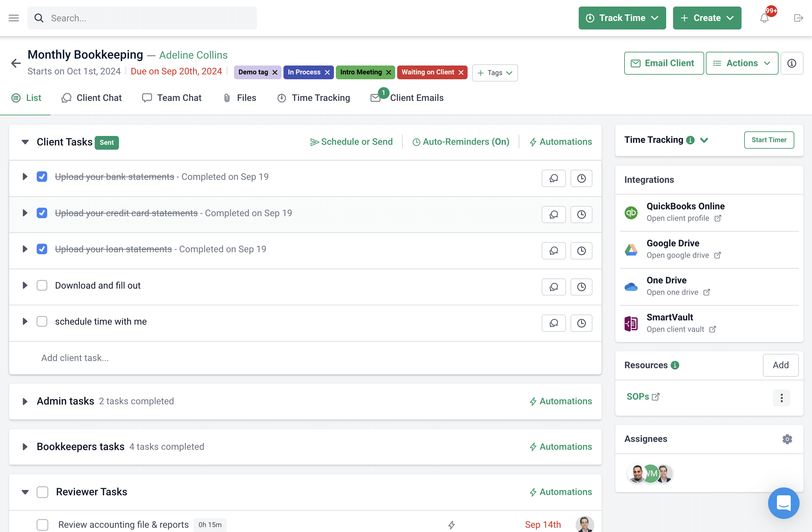Click the Email Client button
The height and width of the screenshot is (532, 812).
click(664, 63)
